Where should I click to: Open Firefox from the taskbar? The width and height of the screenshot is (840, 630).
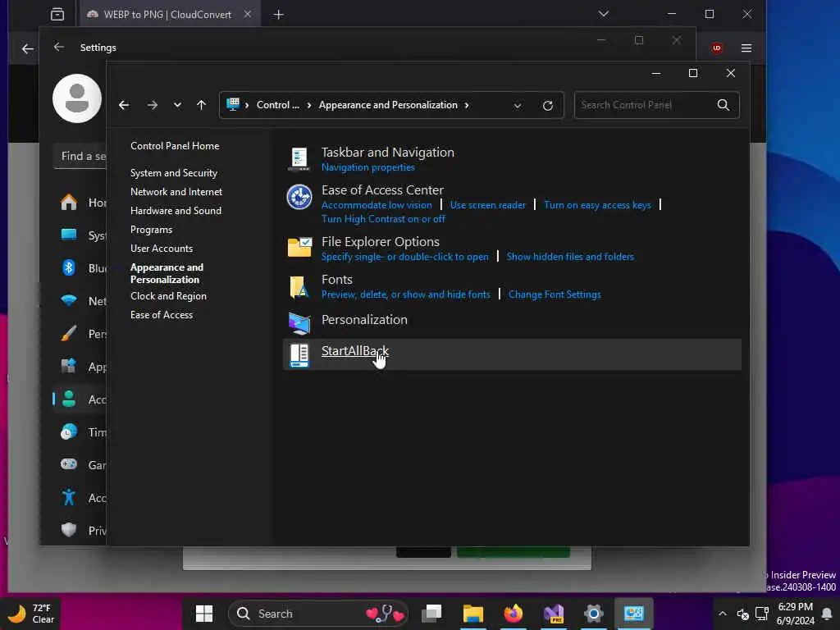click(514, 614)
